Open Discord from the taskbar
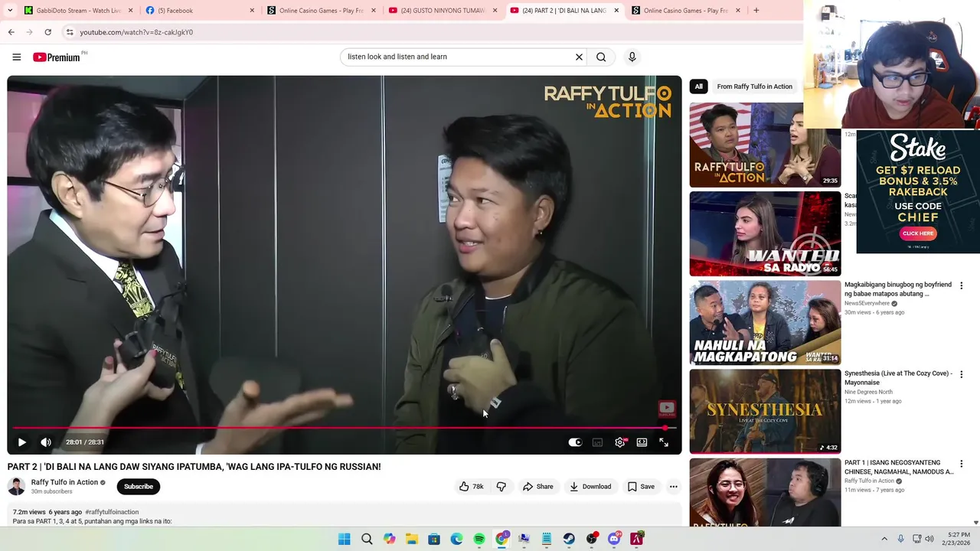The width and height of the screenshot is (980, 551). (614, 539)
